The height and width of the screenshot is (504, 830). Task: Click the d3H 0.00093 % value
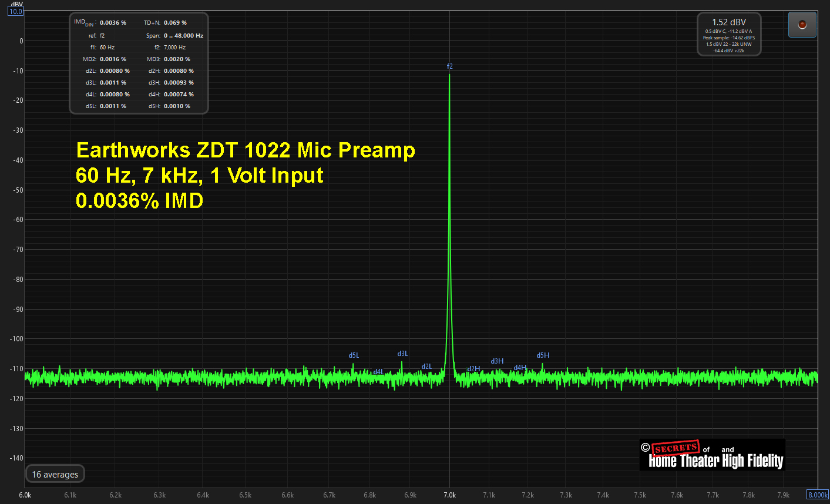click(x=179, y=82)
